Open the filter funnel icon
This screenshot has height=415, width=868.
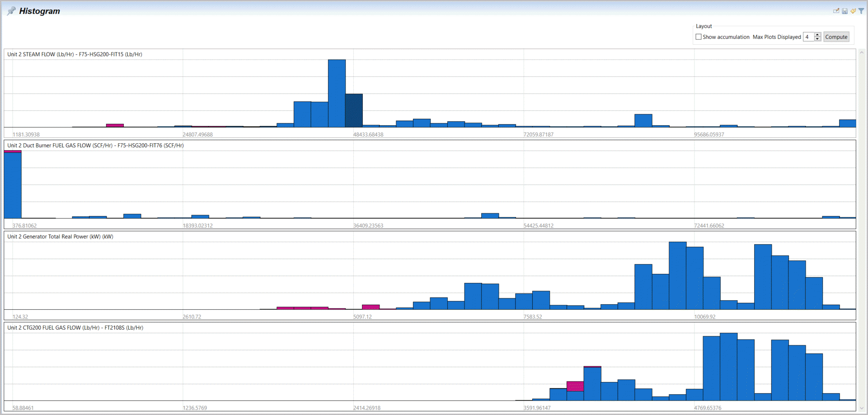click(861, 11)
